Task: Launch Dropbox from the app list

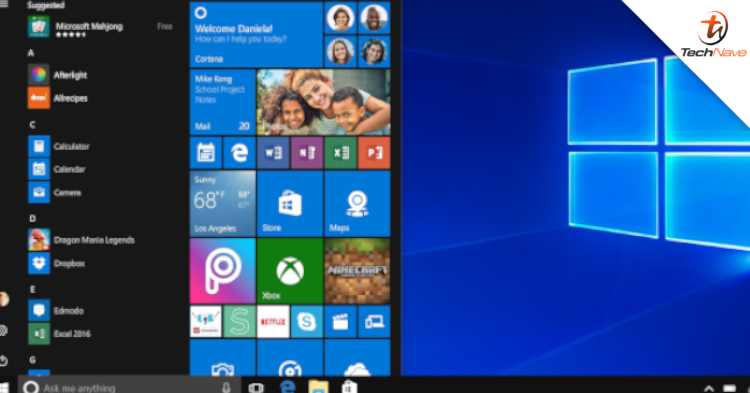Action: (x=56, y=263)
